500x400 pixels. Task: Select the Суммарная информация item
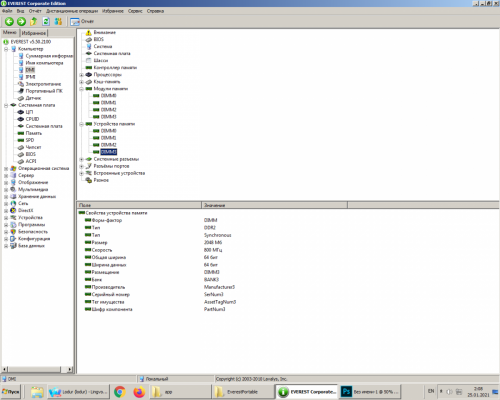coord(49,56)
